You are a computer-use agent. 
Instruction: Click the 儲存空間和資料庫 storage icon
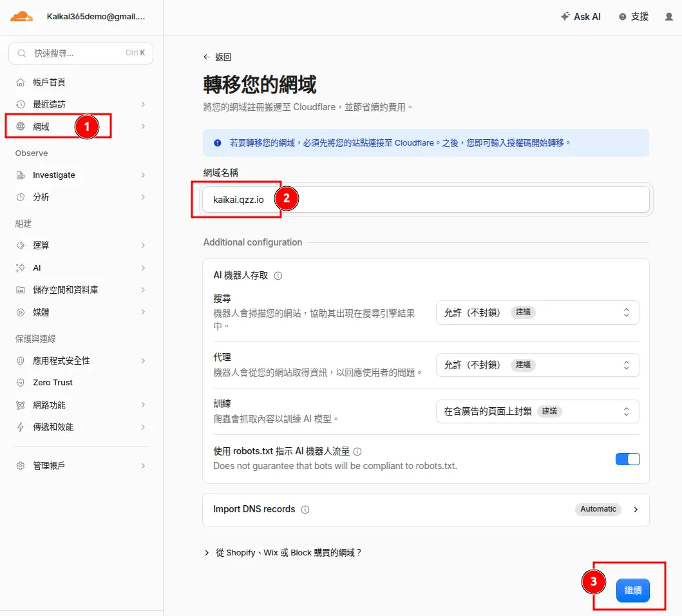click(x=21, y=290)
